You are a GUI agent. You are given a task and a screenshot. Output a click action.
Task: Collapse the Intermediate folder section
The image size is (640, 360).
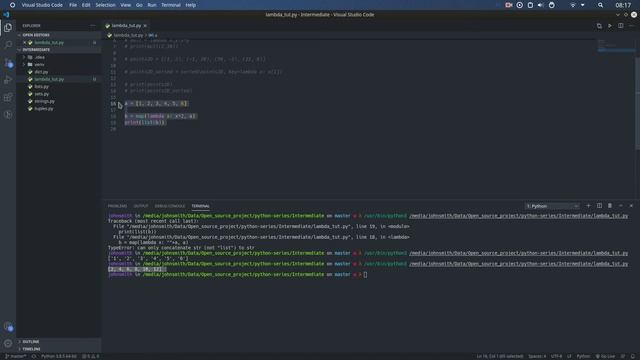click(58, 50)
